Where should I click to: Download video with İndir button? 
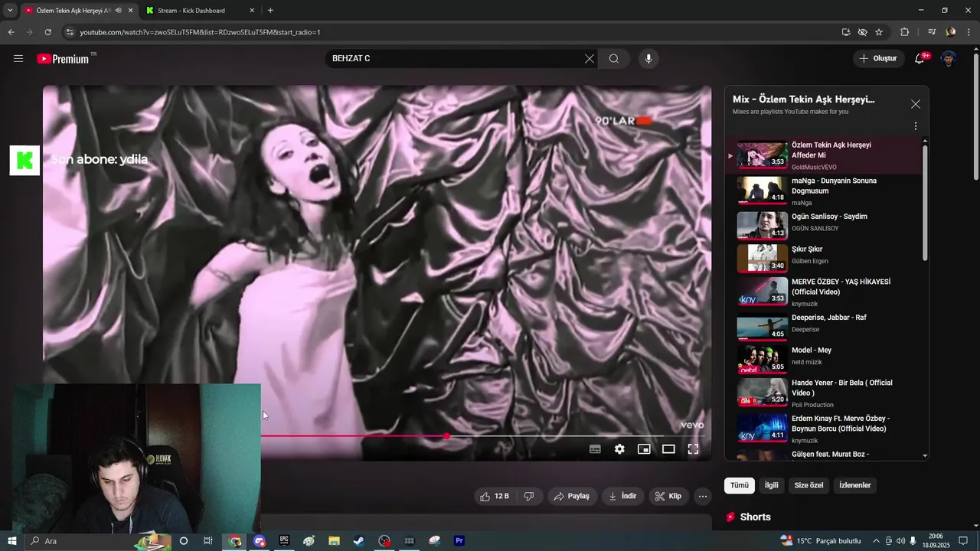(622, 497)
